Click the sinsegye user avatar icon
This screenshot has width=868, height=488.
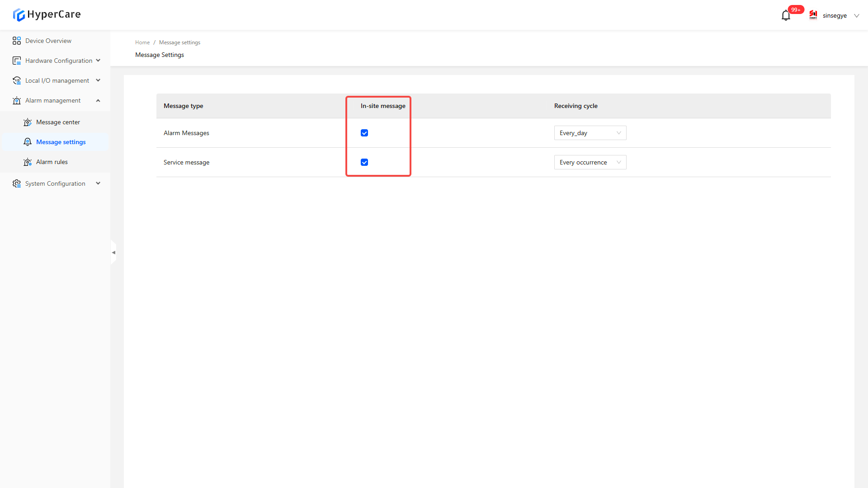813,15
